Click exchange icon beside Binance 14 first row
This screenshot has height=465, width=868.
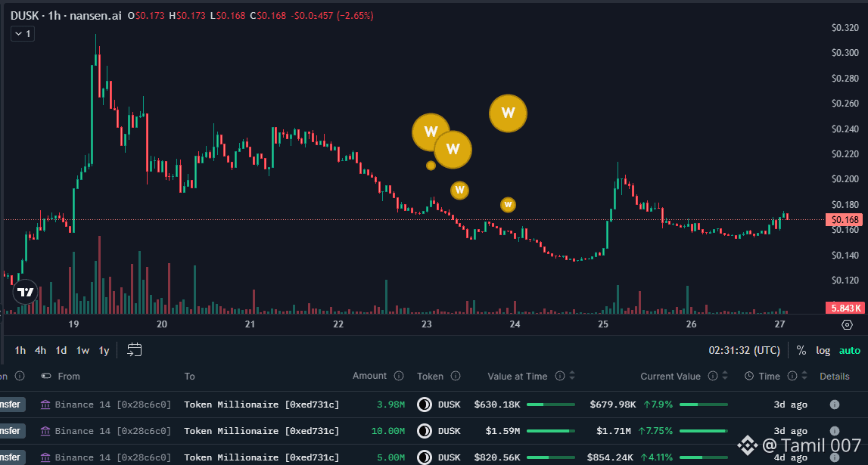click(x=45, y=405)
